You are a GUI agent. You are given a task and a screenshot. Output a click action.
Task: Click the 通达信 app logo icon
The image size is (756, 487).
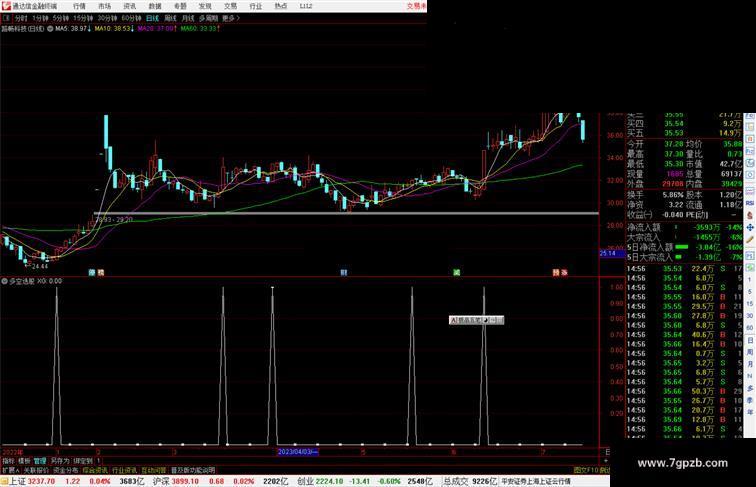[x=6, y=6]
